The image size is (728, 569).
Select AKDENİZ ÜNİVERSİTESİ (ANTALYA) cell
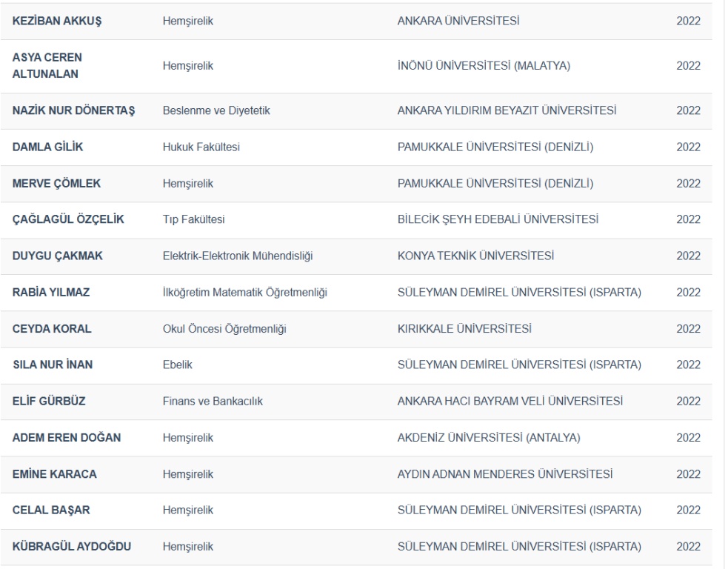[x=488, y=438]
